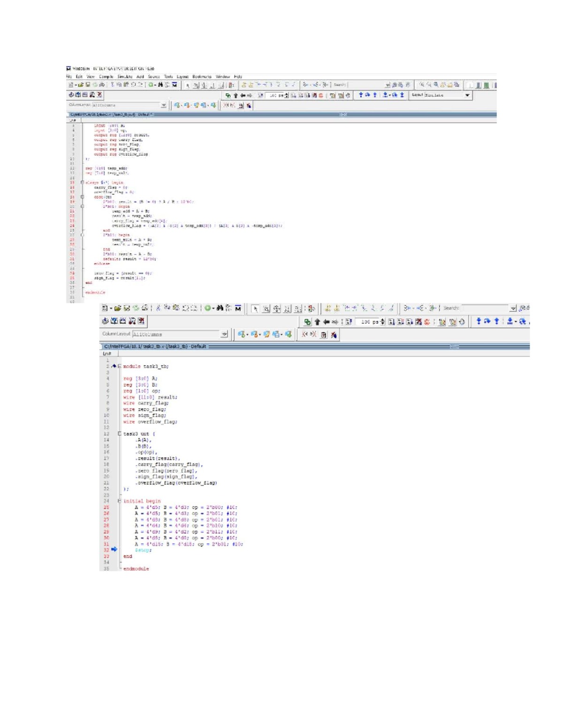Collapse the 'module task3_tb' fold marker
563x728 pixels.
(x=120, y=366)
